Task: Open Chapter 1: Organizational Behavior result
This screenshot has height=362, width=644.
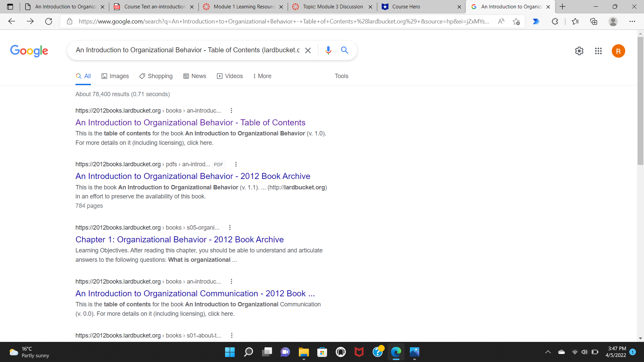Action: tap(179, 240)
